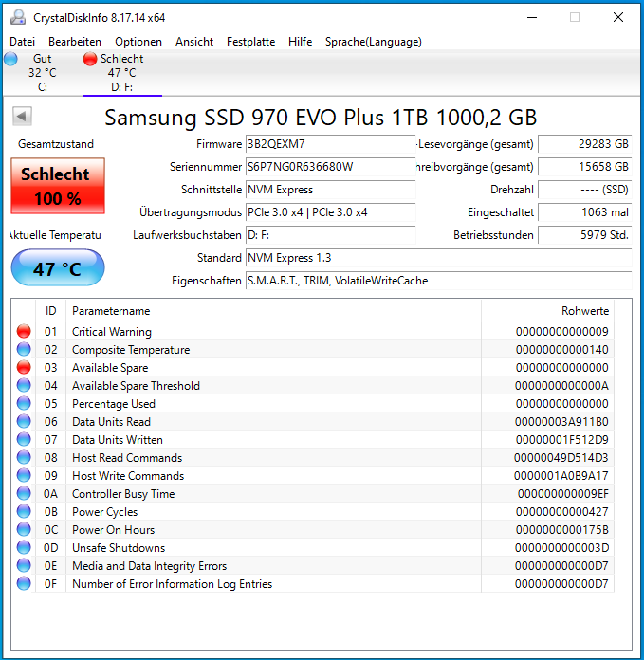Click raw value 000000000003D of Unsafe Shutdowns
The width and height of the screenshot is (644, 660).
[x=561, y=548]
